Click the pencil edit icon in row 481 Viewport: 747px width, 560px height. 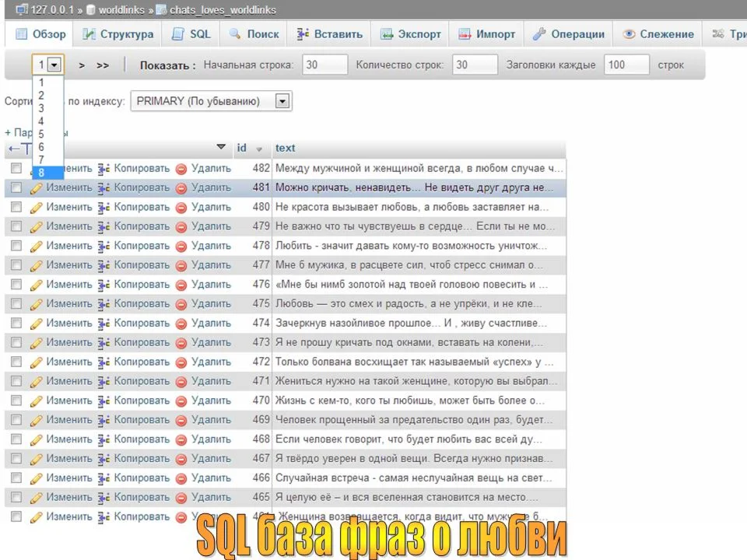[x=37, y=188]
